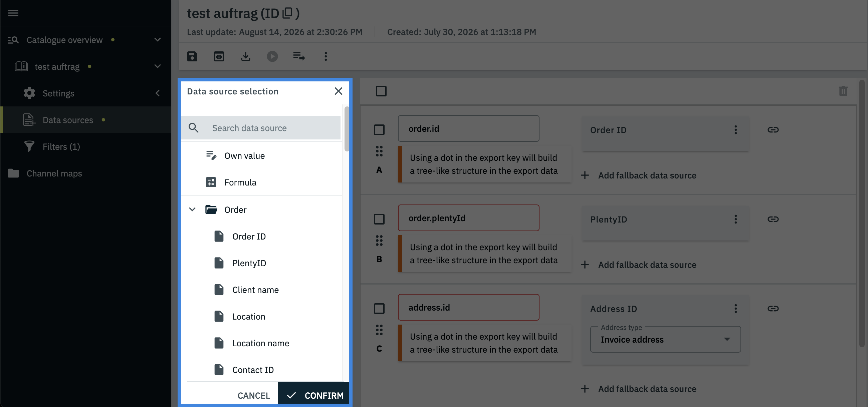Click the download export icon
The width and height of the screenshot is (868, 407).
[x=246, y=56]
